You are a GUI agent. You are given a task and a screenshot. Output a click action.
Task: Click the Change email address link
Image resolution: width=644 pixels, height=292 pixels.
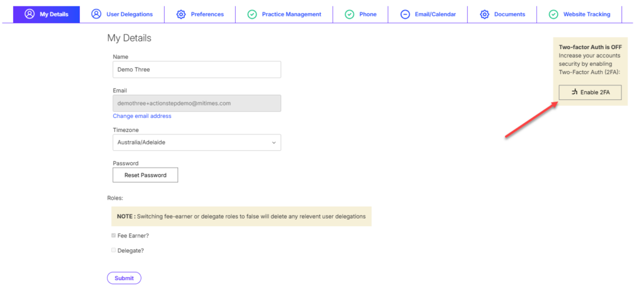click(142, 116)
